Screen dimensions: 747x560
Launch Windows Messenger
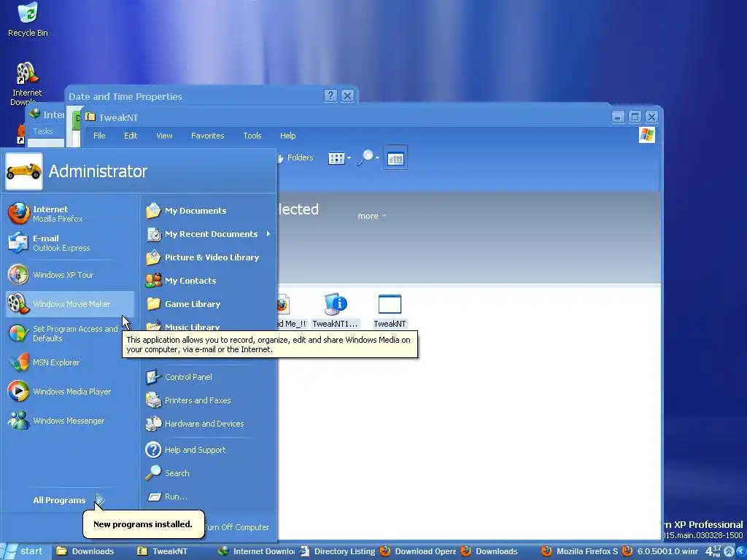point(69,421)
